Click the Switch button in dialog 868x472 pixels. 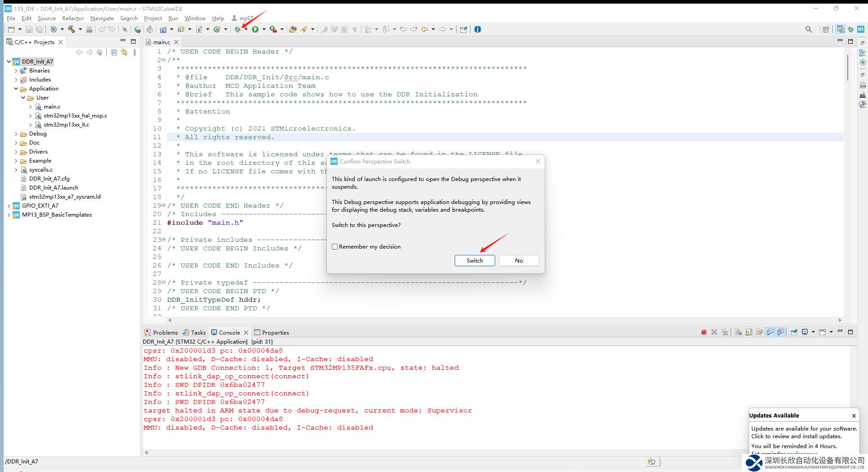click(475, 261)
